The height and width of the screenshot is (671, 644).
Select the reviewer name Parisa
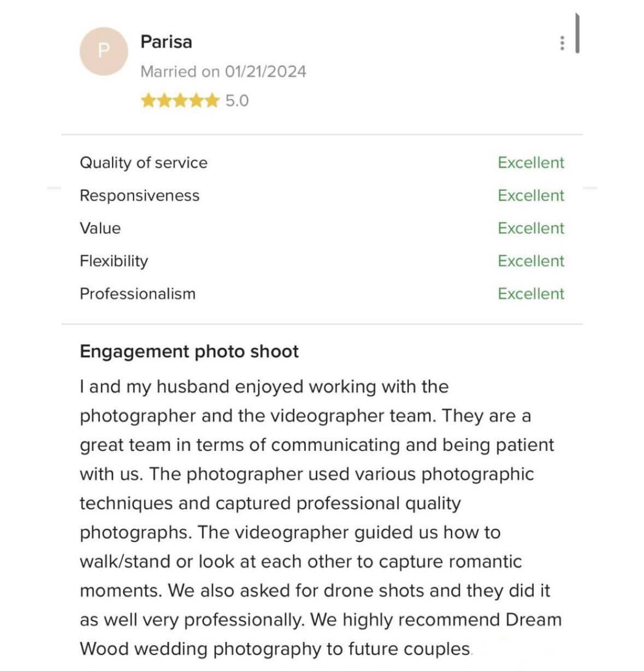tap(166, 42)
